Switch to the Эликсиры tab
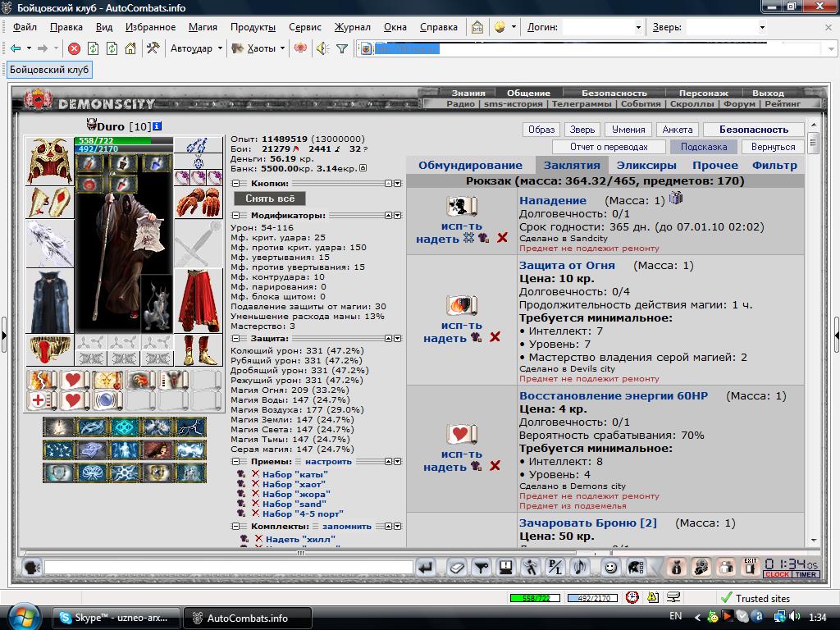 (x=646, y=166)
